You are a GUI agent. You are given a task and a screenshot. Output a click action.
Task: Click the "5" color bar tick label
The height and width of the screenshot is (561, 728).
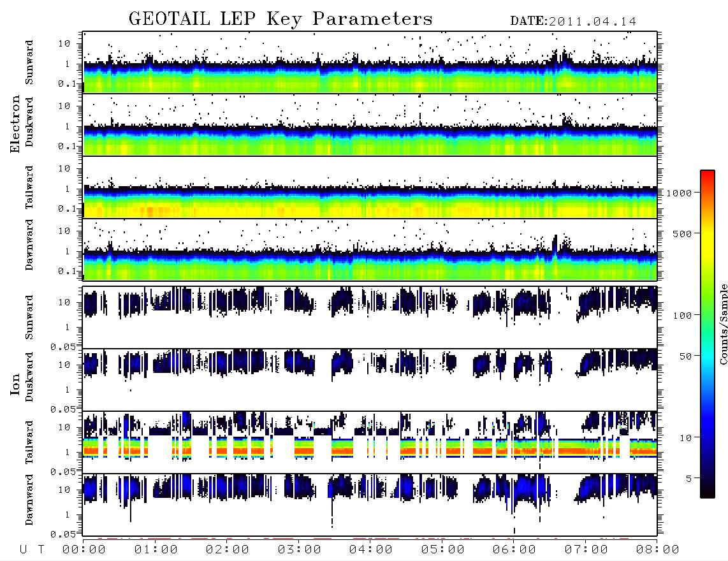(x=689, y=479)
